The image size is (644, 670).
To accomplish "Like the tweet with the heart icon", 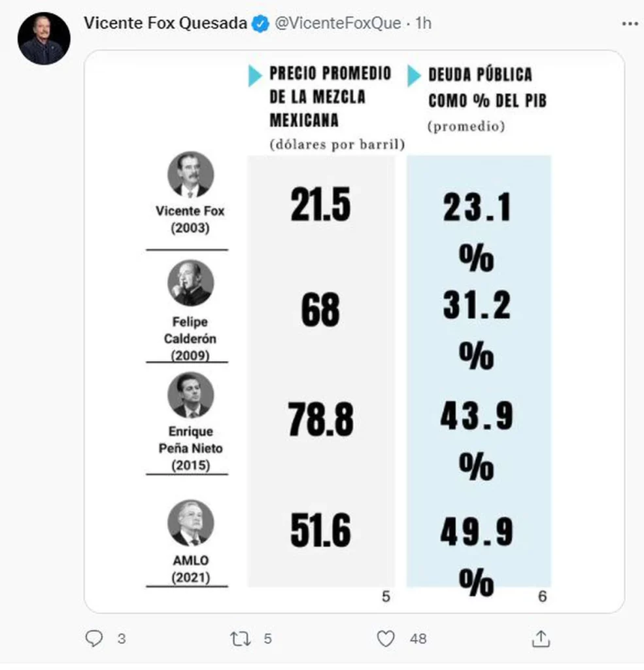I will [386, 639].
